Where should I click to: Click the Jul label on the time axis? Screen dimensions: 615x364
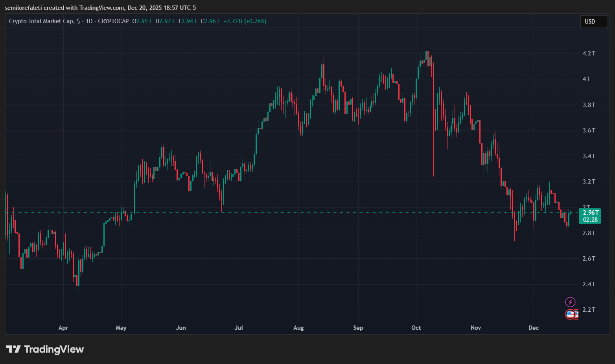tap(239, 328)
